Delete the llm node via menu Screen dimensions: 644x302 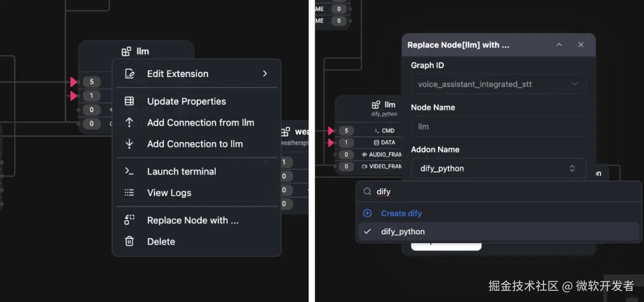coord(196,242)
